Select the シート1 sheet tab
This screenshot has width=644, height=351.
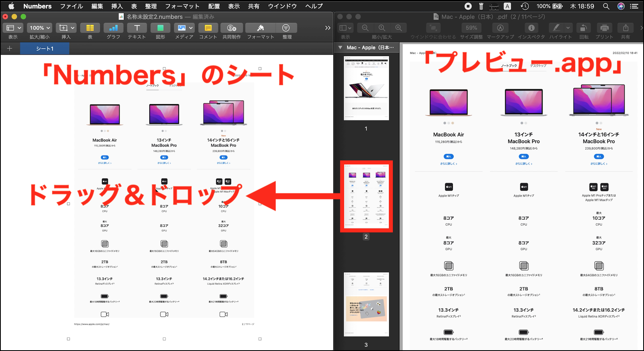pos(45,49)
